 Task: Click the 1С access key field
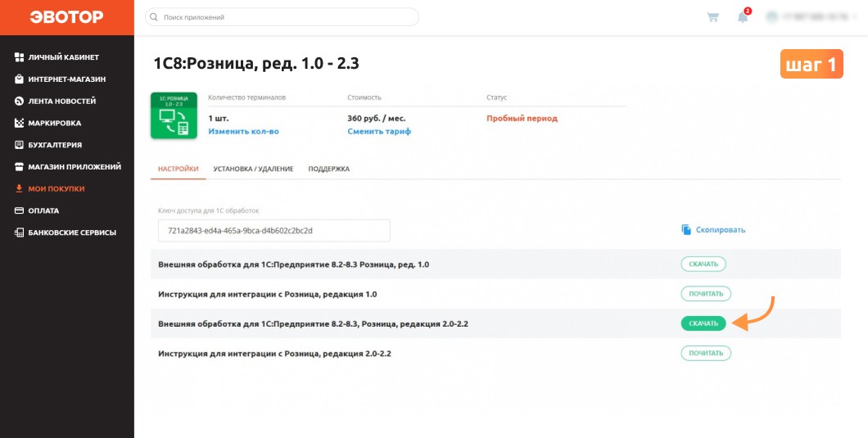click(x=274, y=231)
